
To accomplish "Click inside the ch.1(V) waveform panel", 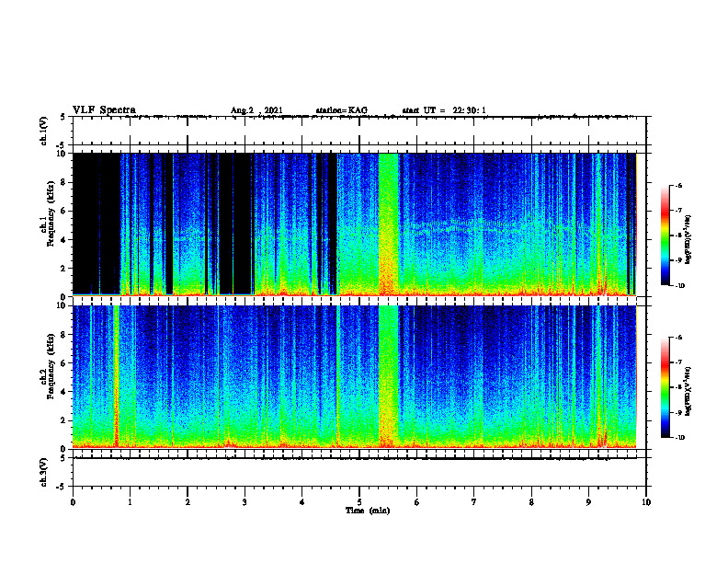I will (x=359, y=131).
